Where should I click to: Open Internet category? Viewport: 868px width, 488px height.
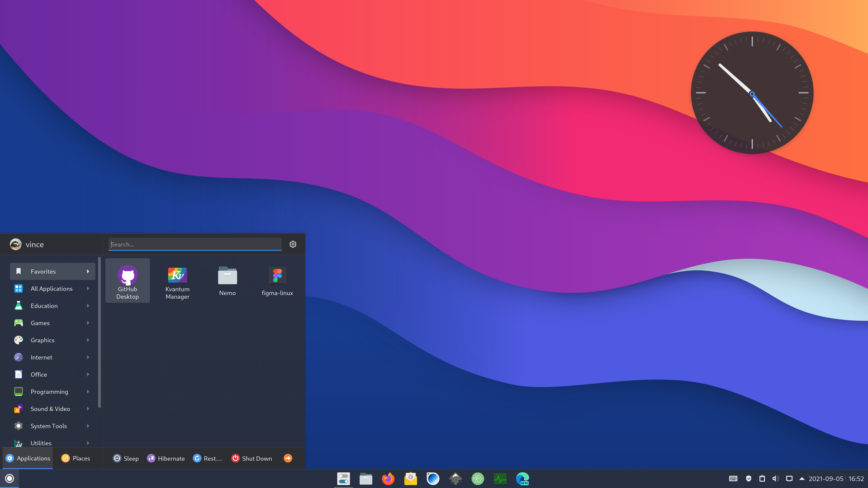pos(53,357)
